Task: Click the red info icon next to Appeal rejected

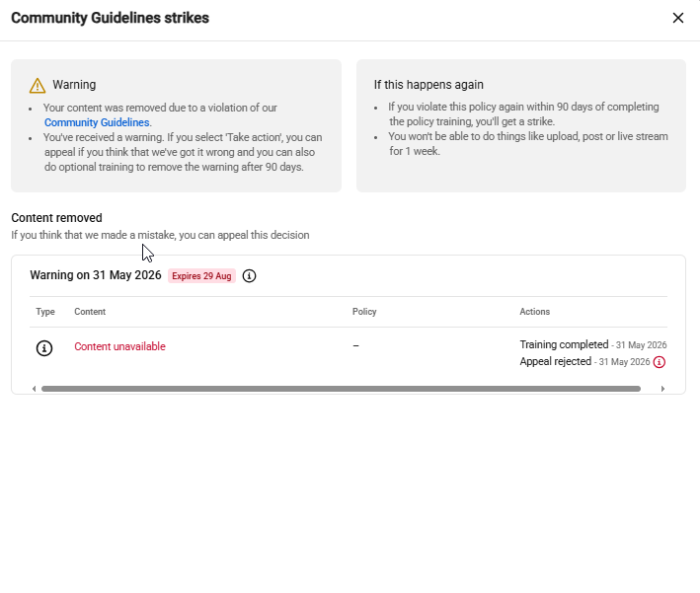Action: 659,362
